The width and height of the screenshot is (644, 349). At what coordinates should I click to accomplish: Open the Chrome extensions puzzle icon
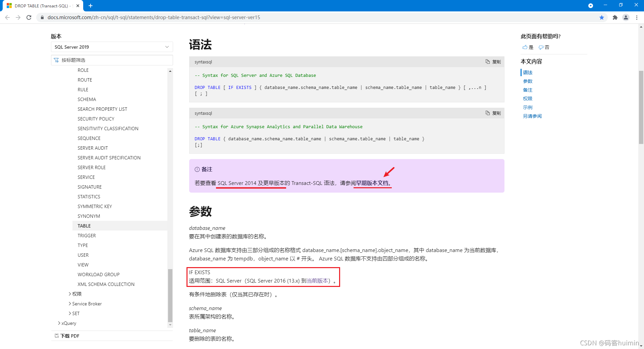pyautogui.click(x=615, y=17)
